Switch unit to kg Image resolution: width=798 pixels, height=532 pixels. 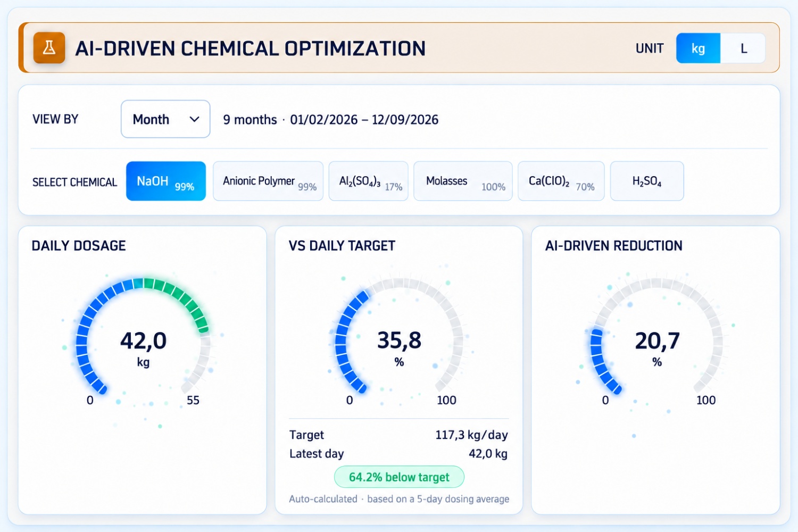click(x=698, y=48)
